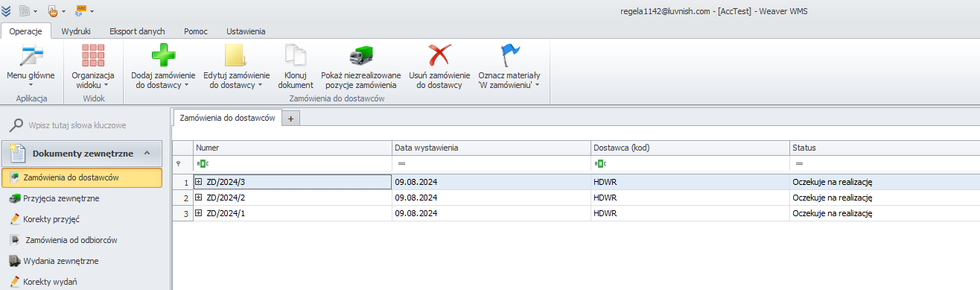Click HDWR supplier cell in row ZD/2024/1

[x=690, y=213]
